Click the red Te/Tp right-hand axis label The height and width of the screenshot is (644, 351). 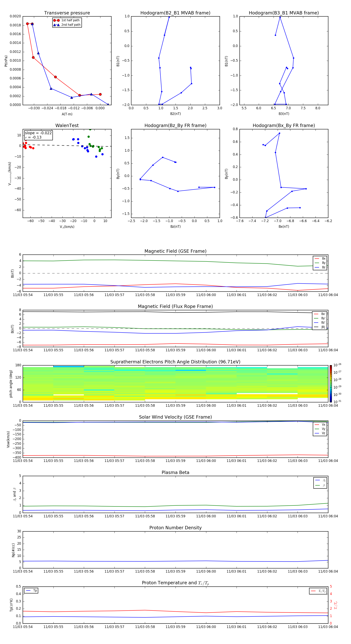[x=336, y=605]
